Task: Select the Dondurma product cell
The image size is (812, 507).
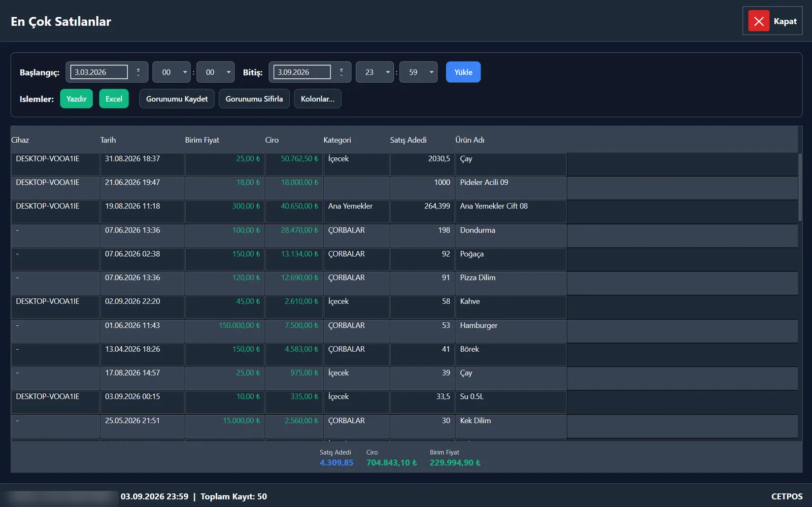Action: (x=511, y=235)
